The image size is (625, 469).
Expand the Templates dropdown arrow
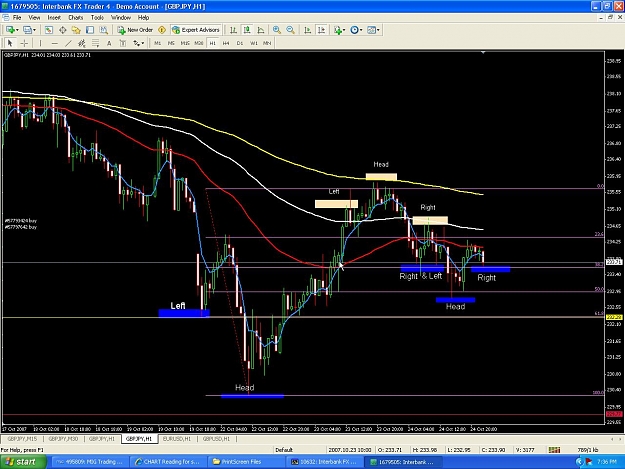click(x=378, y=30)
